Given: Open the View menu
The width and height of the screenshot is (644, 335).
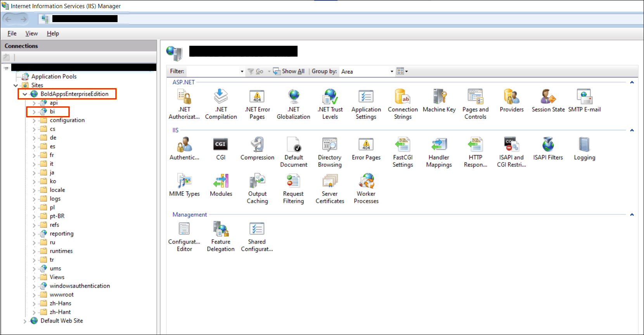Looking at the screenshot, I should coord(31,33).
